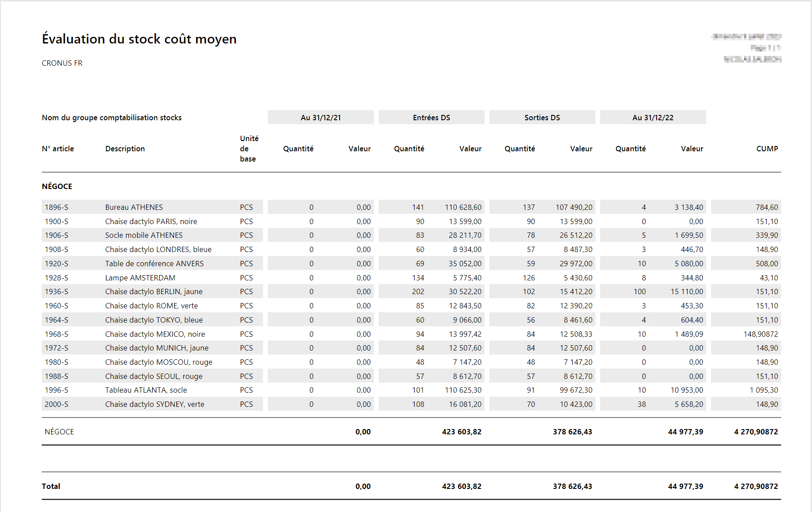
Task: Click the 'Au 31/12/21' column group header
Action: (321, 118)
